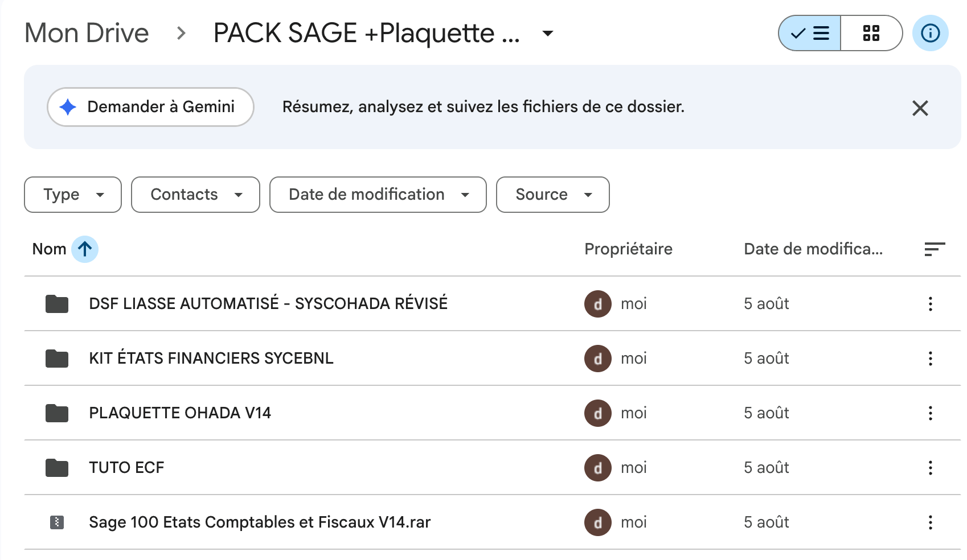Expand Date de modification filter

[378, 195]
